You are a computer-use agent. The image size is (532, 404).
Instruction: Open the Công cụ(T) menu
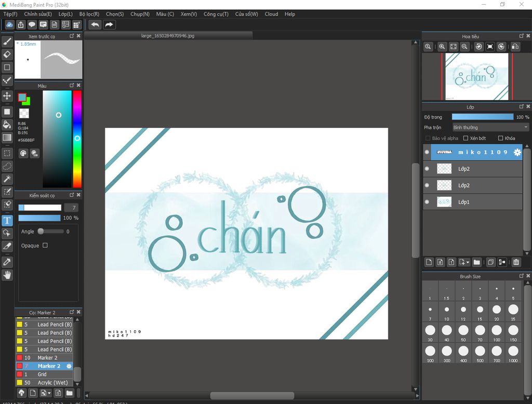click(216, 14)
